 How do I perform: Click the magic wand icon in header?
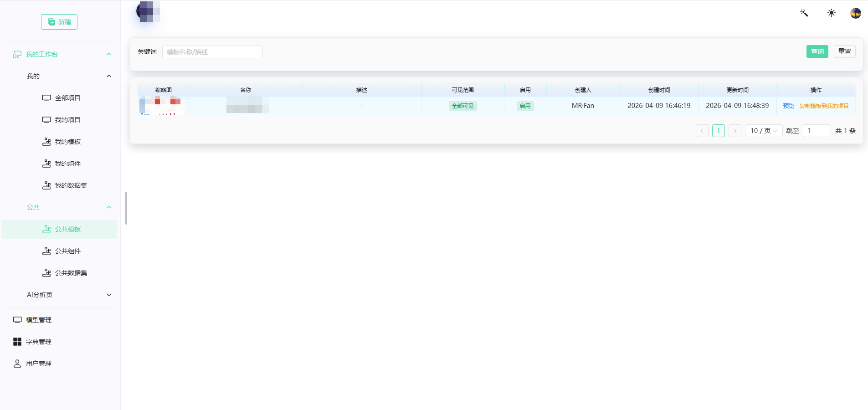(x=804, y=13)
